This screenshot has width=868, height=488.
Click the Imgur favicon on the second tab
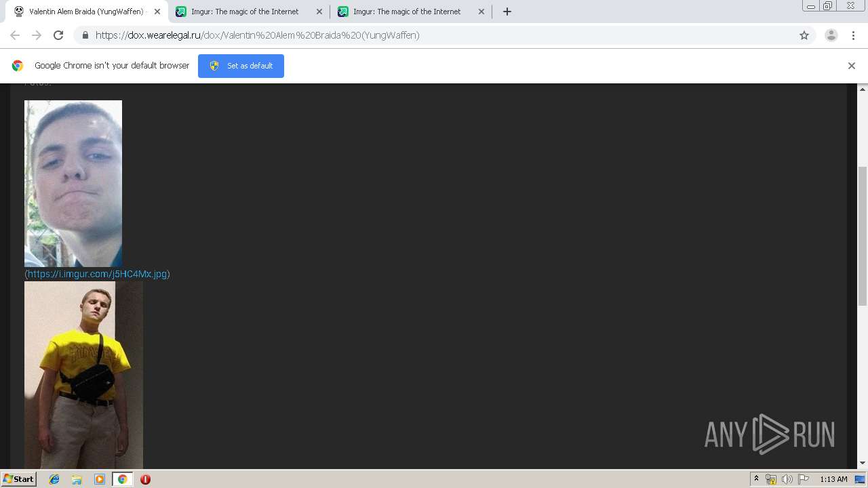point(181,12)
